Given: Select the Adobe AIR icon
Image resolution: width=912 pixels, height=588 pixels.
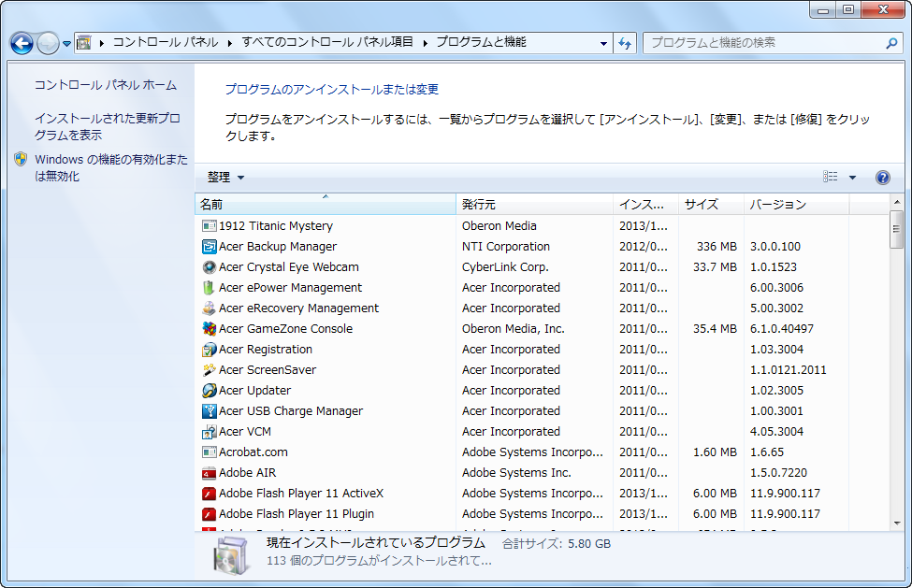Looking at the screenshot, I should (x=209, y=473).
